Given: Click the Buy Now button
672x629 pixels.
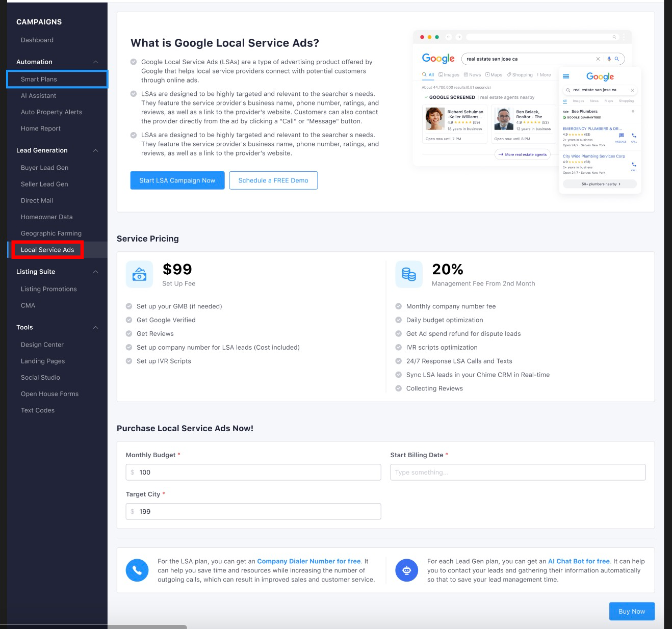Looking at the screenshot, I should (632, 611).
